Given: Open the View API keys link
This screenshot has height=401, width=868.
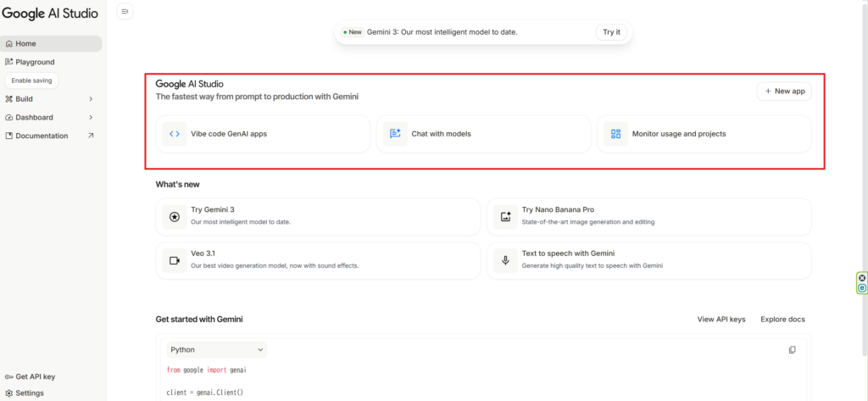Looking at the screenshot, I should point(721,320).
